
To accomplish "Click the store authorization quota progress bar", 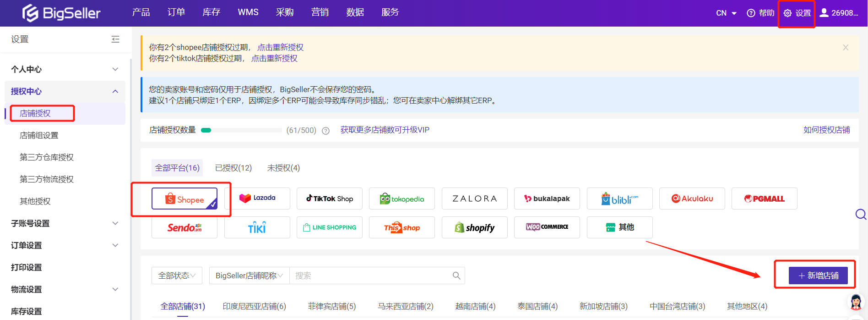I will pyautogui.click(x=241, y=130).
